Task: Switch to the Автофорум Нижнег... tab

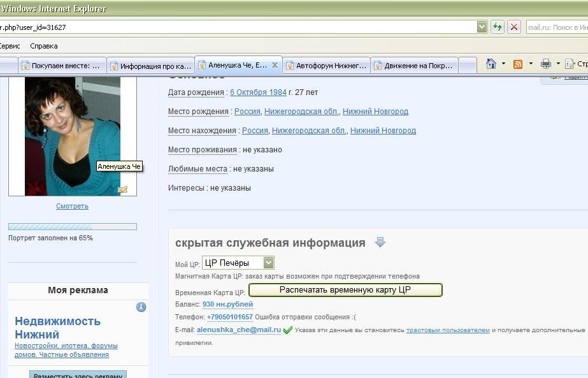Action: (326, 66)
